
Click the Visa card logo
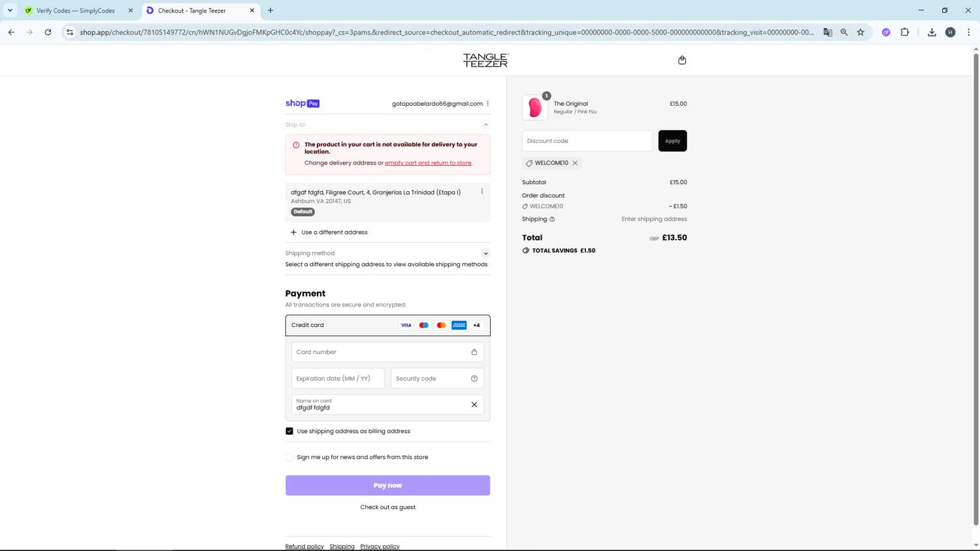(406, 325)
